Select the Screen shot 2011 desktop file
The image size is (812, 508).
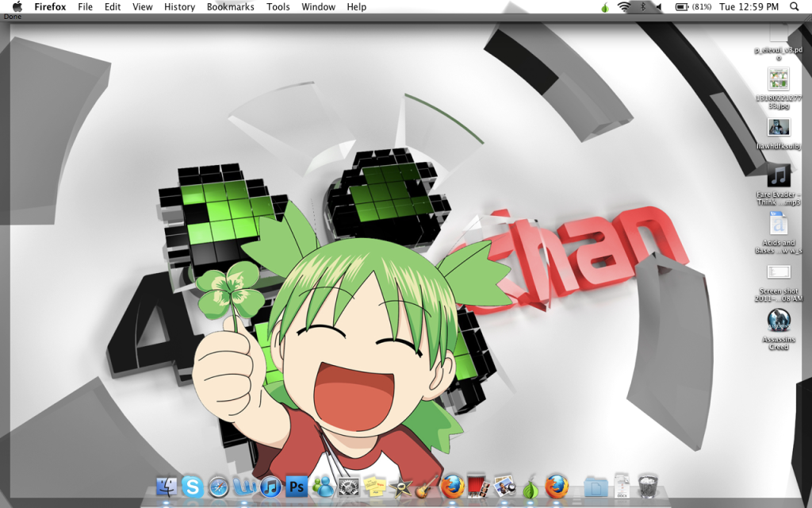click(779, 283)
